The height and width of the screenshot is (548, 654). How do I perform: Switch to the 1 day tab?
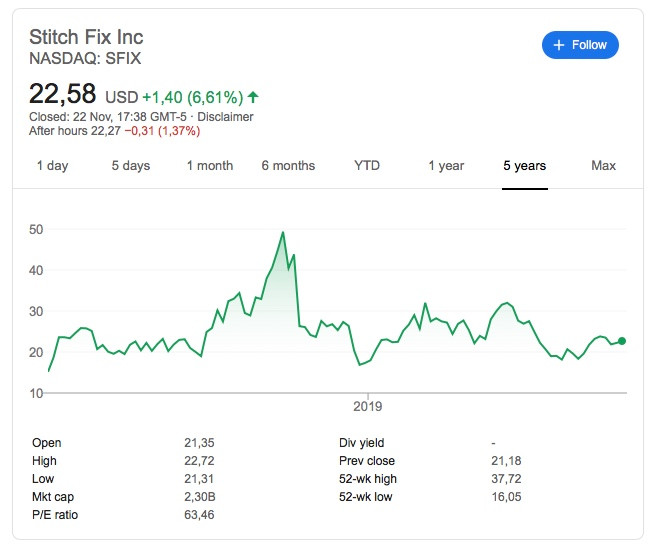(52, 166)
